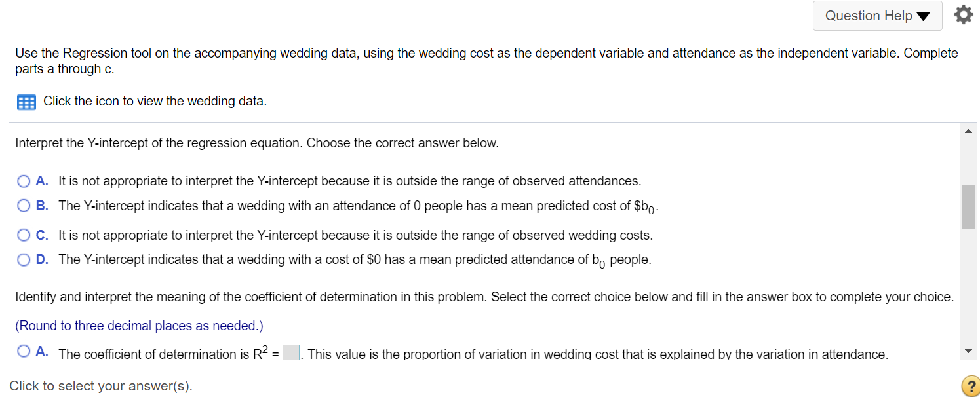Select option D about cost of $0
Image resolution: width=980 pixels, height=397 pixels.
24,259
